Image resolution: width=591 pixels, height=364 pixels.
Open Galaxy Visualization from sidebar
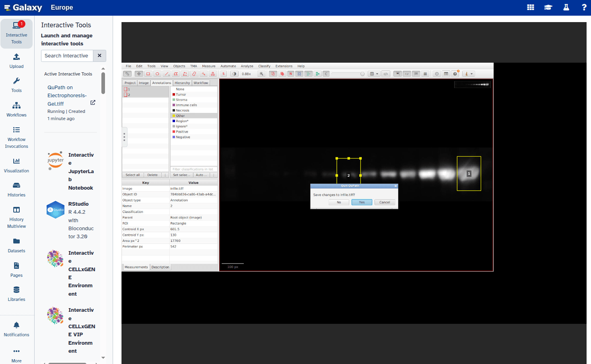coord(16,165)
